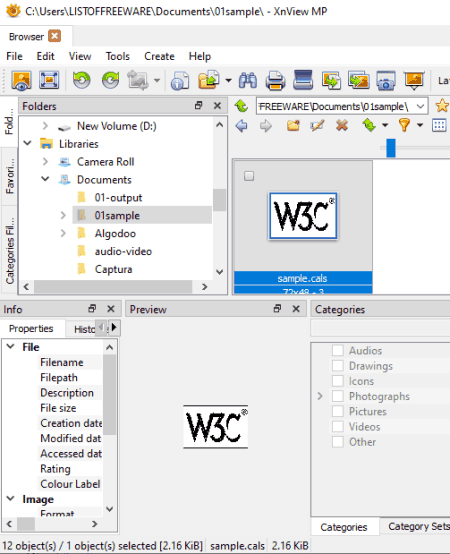The height and width of the screenshot is (554, 450).
Task: Open the Help menu
Action: [200, 56]
